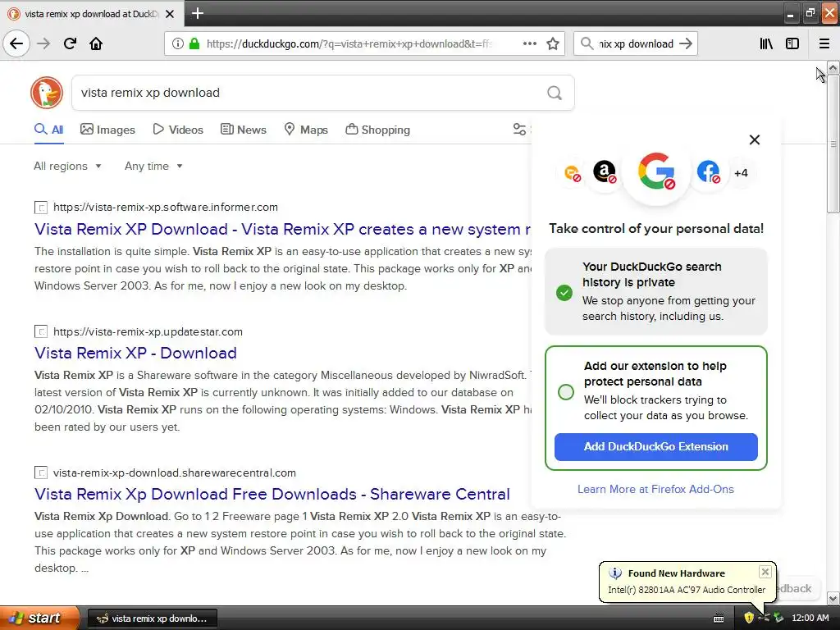The image size is (840, 630).
Task: Expand the Any time filter dropdown
Action: point(153,166)
